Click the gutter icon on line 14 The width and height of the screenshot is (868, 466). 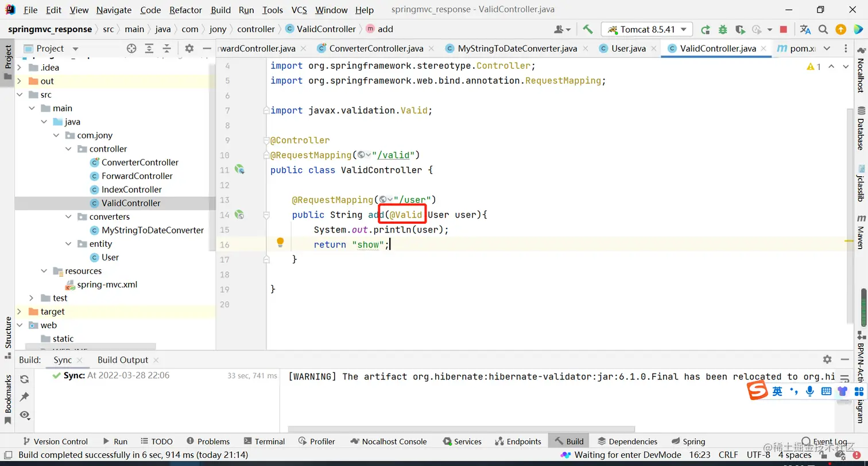point(240,215)
